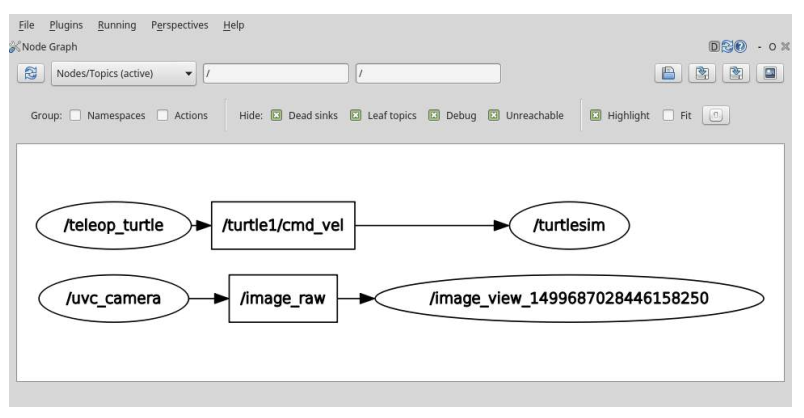
Task: Select the /uvc_camera node ellipse
Action: pyautogui.click(x=113, y=298)
